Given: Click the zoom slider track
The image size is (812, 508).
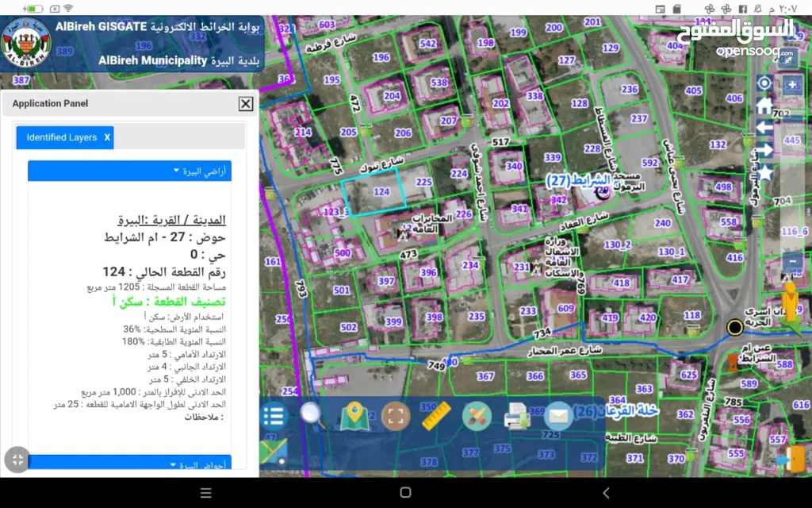Looking at the screenshot, I should click(x=792, y=175).
